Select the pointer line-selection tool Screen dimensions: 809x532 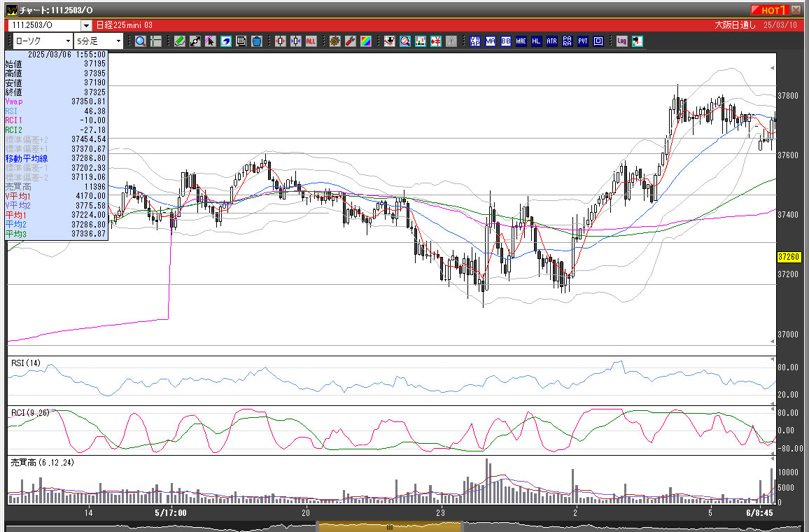[x=210, y=41]
